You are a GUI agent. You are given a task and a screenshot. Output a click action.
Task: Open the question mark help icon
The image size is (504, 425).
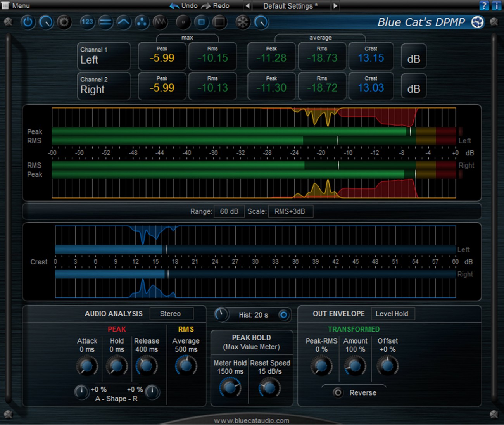(484, 5)
